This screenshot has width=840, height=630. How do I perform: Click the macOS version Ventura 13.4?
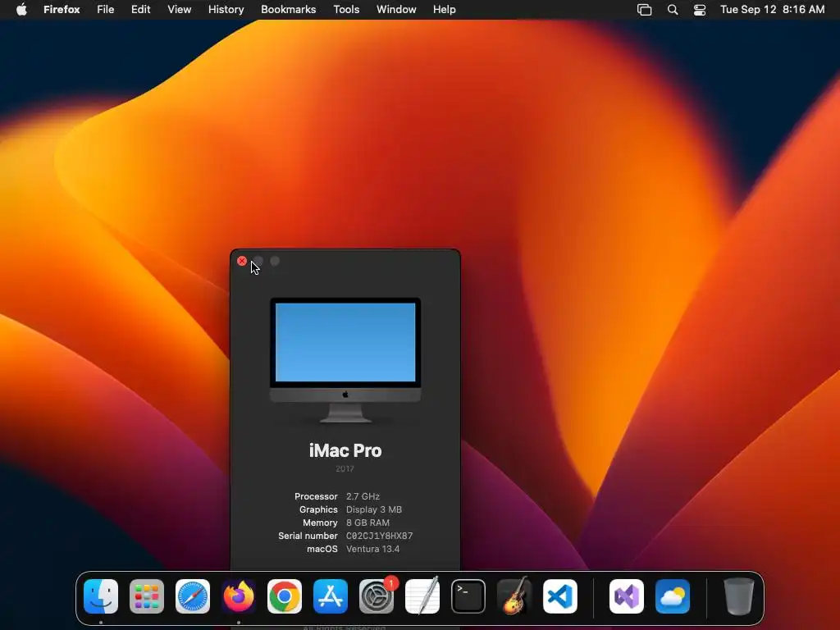point(373,549)
